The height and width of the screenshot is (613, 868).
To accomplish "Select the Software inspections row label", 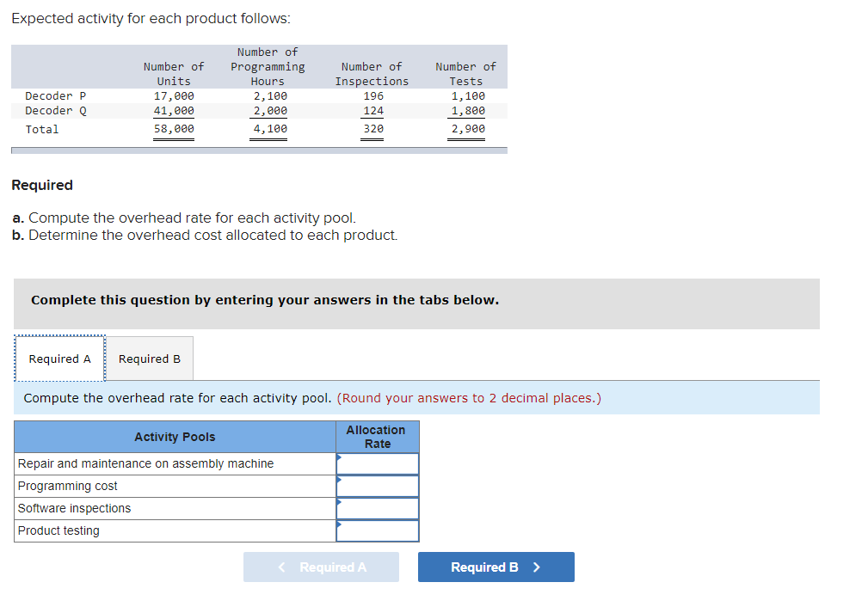I will tap(76, 508).
